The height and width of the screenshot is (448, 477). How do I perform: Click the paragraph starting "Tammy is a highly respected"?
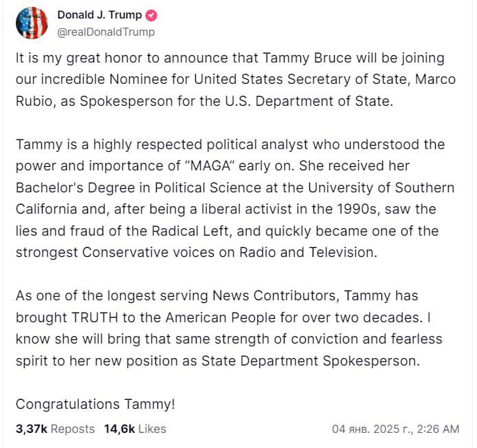pos(234,198)
